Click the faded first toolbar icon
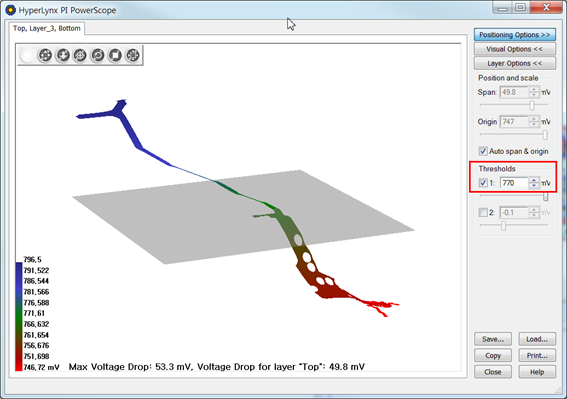 pos(27,55)
